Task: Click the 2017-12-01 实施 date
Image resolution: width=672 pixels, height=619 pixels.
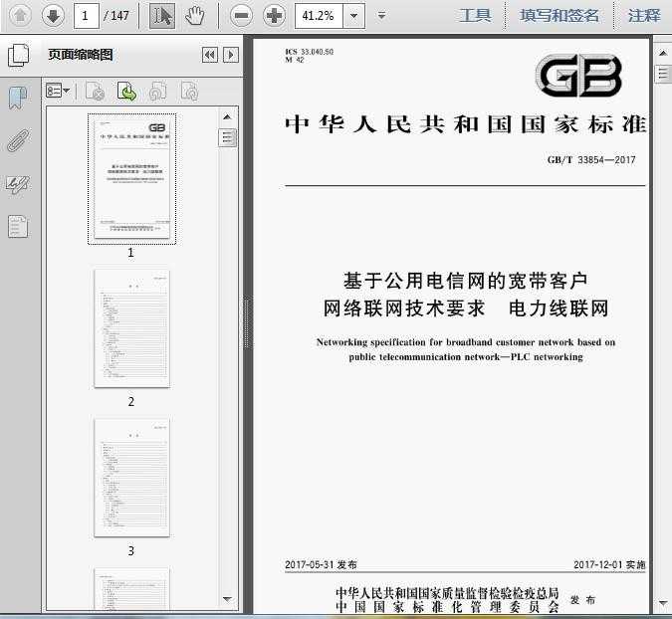Action: tap(609, 565)
